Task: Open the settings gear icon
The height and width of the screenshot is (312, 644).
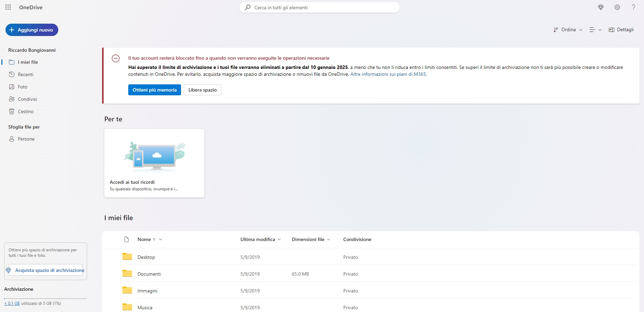Action: point(617,7)
